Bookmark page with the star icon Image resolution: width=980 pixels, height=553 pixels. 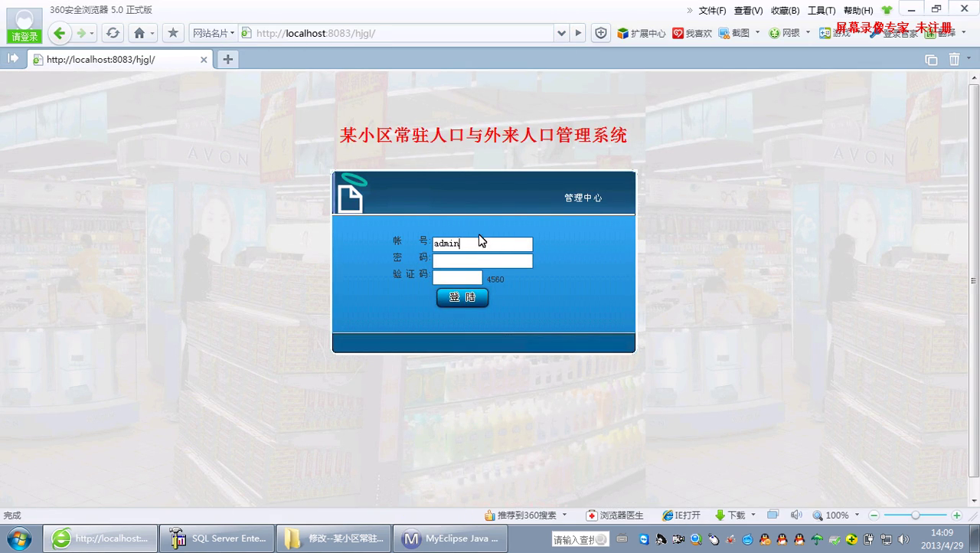[x=173, y=33]
